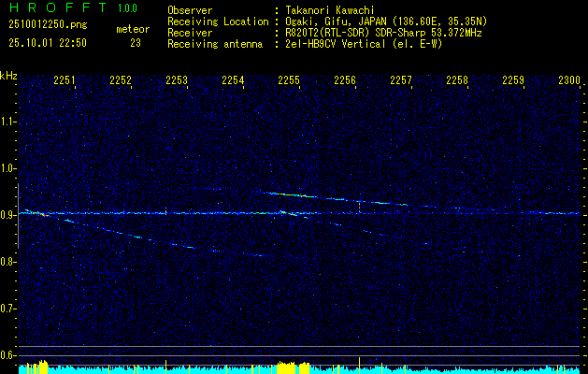This screenshot has height=374, width=588.
Task: Click the Observer field label
Action: pyautogui.click(x=190, y=10)
